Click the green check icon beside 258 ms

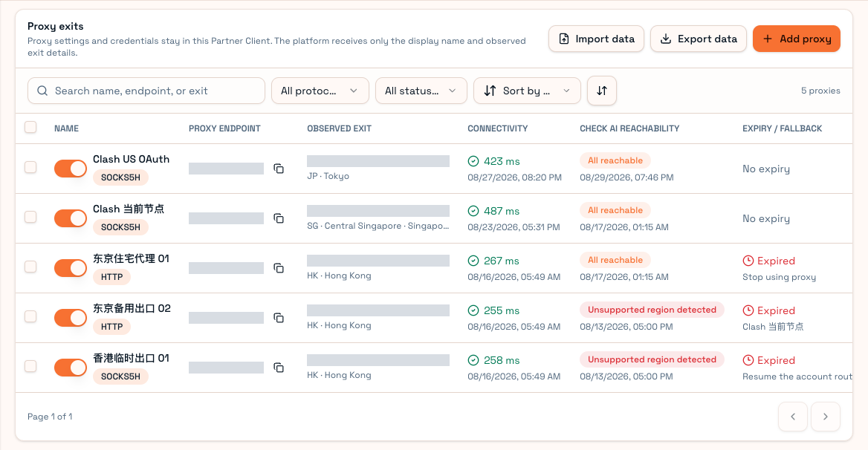(473, 360)
